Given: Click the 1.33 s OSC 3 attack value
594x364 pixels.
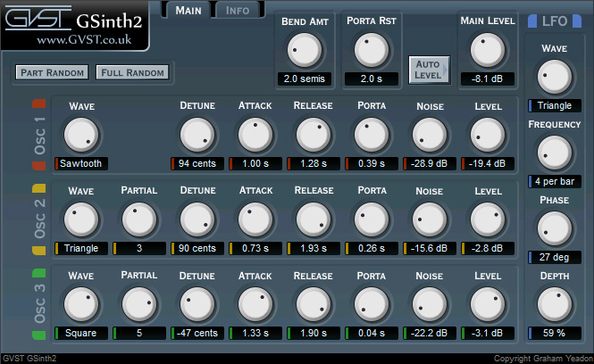Looking at the screenshot, I should pyautogui.click(x=255, y=333).
